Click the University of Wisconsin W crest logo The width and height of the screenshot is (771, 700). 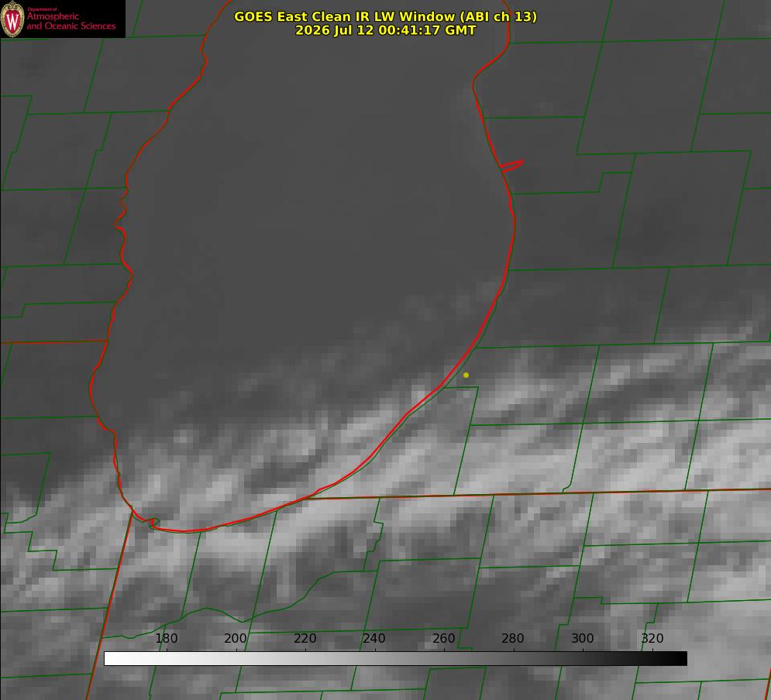click(x=12, y=19)
